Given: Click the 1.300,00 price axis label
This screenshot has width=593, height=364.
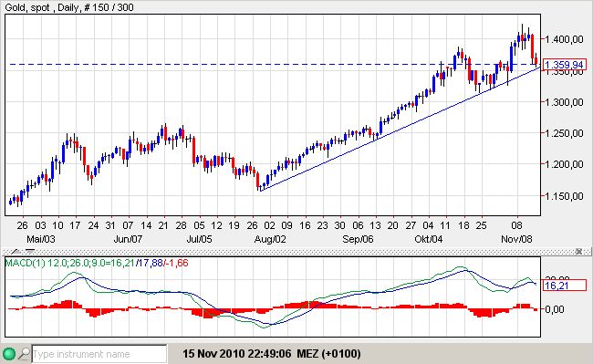Looking at the screenshot, I should [564, 102].
